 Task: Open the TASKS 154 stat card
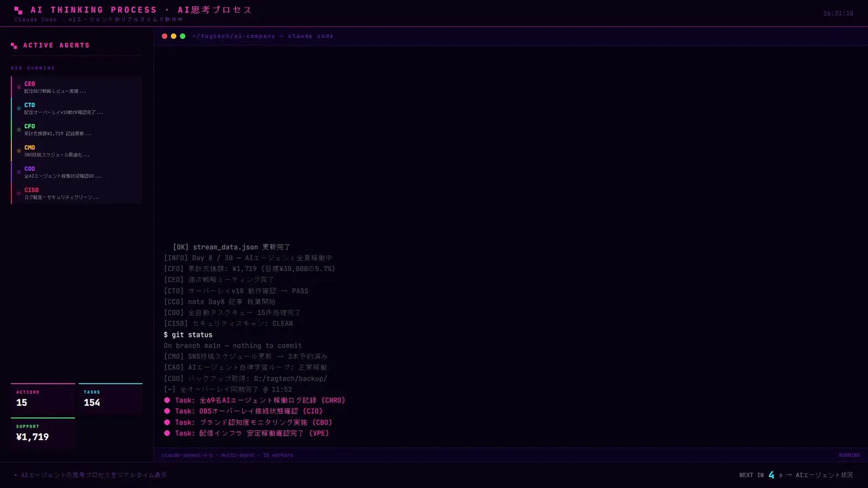point(111,399)
